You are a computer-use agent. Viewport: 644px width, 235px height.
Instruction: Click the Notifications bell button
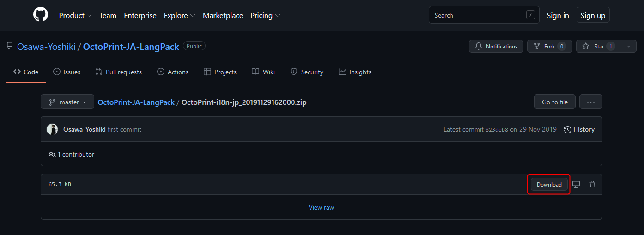tap(496, 46)
